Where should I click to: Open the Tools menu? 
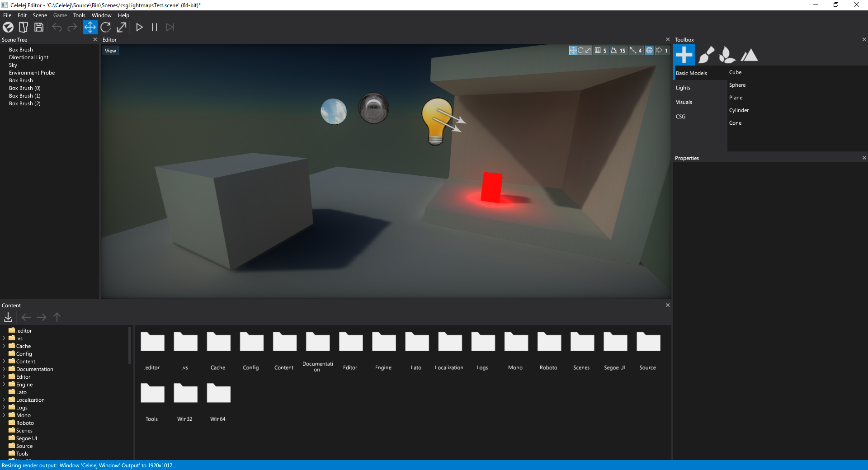79,15
